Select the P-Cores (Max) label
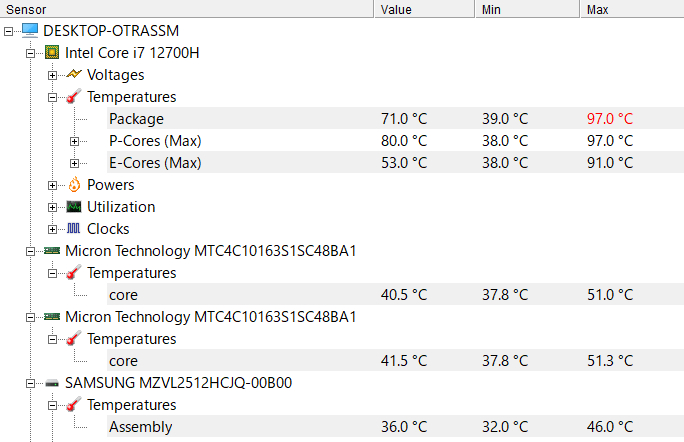 pos(155,140)
